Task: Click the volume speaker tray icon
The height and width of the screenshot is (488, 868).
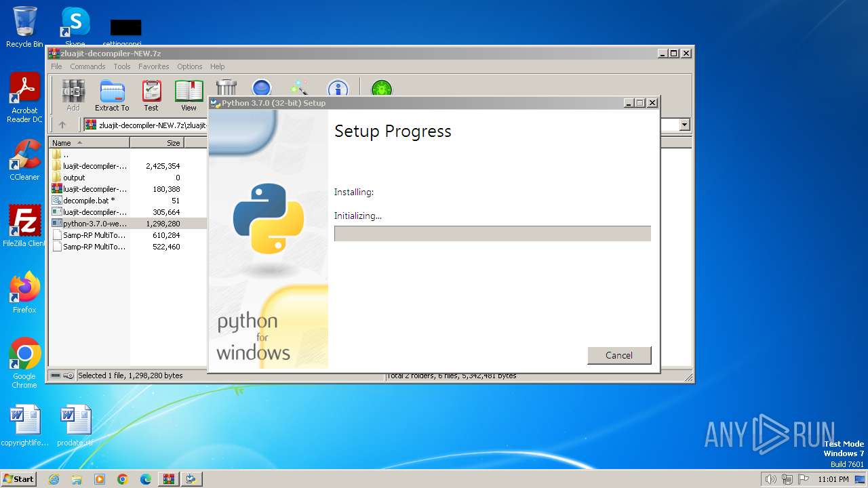Action: point(770,479)
